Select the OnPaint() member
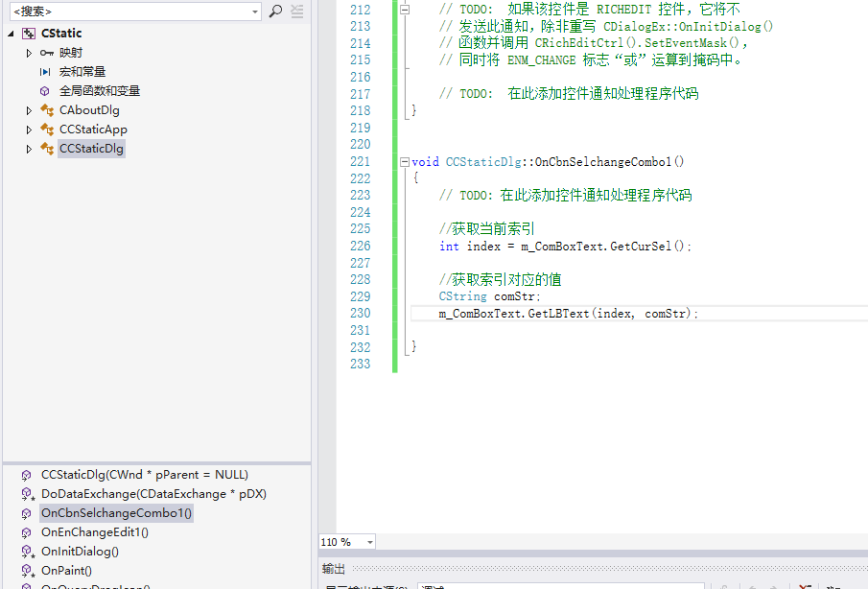The height and width of the screenshot is (589, 868). click(66, 571)
